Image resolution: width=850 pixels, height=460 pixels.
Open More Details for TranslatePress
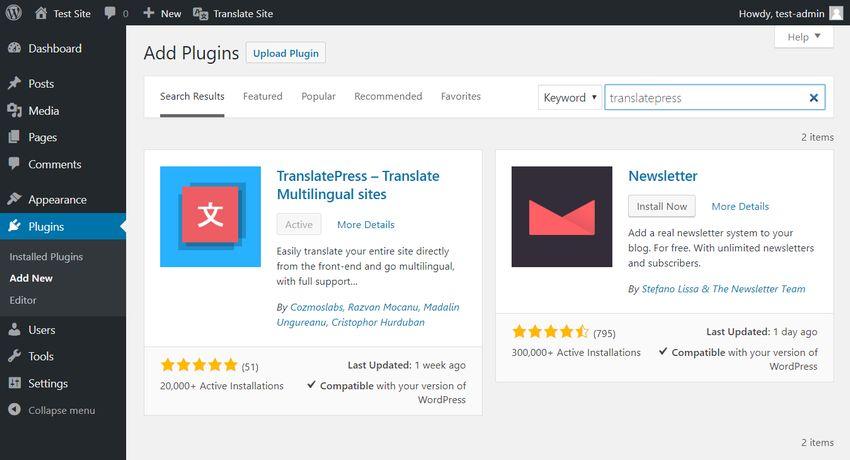366,224
